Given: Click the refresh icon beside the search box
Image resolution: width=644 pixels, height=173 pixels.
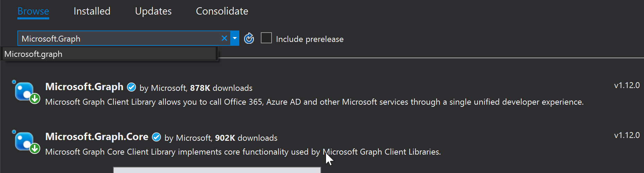Looking at the screenshot, I should pyautogui.click(x=249, y=38).
